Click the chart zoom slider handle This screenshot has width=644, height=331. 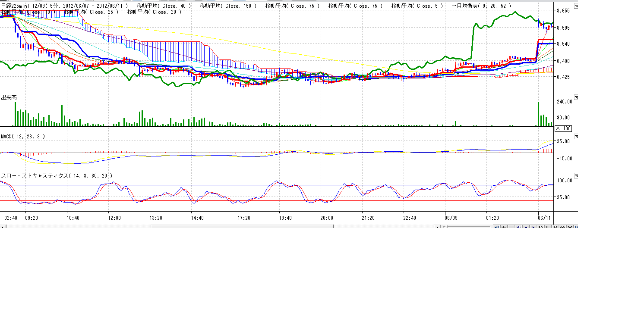coord(445,227)
